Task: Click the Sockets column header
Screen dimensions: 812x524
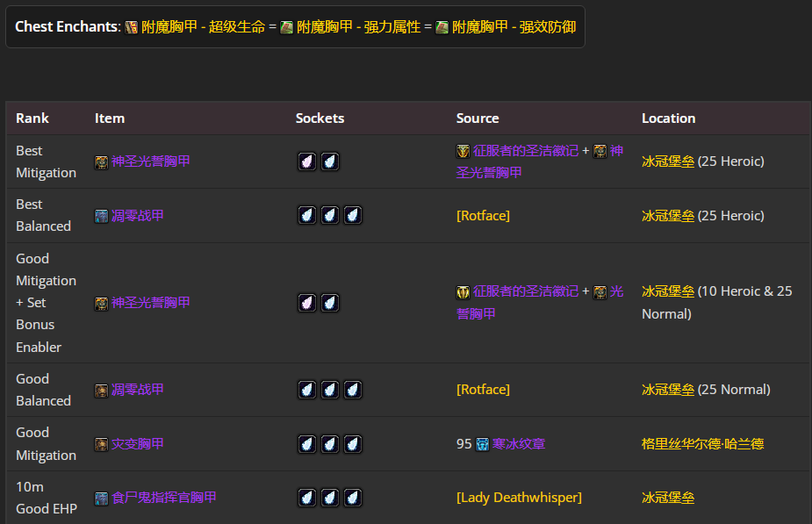Action: coord(320,118)
